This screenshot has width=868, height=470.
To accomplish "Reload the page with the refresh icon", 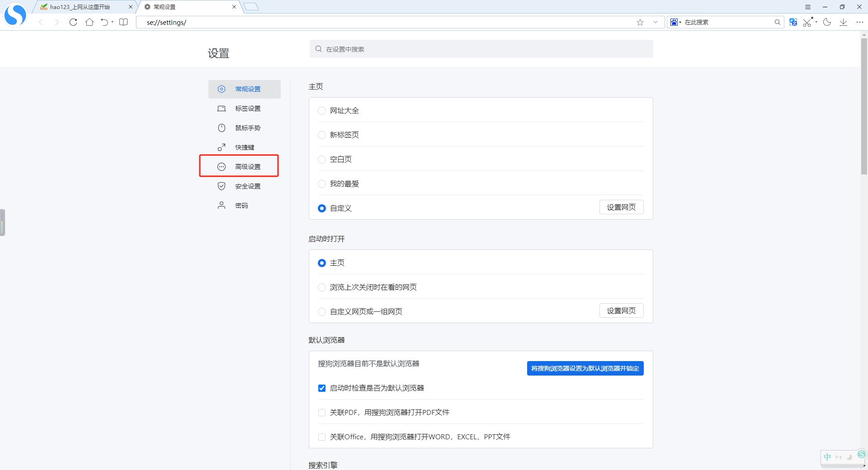I will 73,22.
